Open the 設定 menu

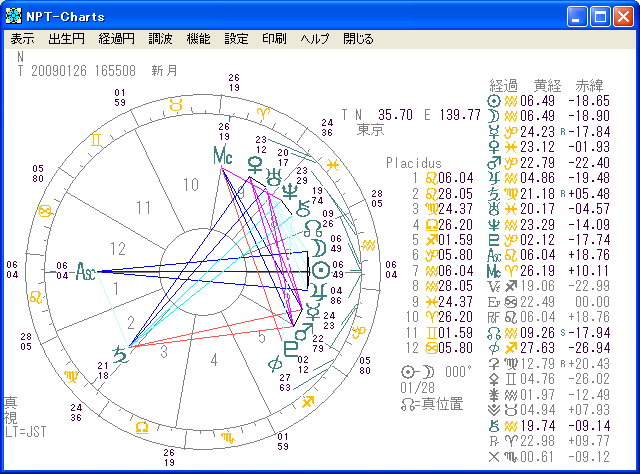coord(236,39)
